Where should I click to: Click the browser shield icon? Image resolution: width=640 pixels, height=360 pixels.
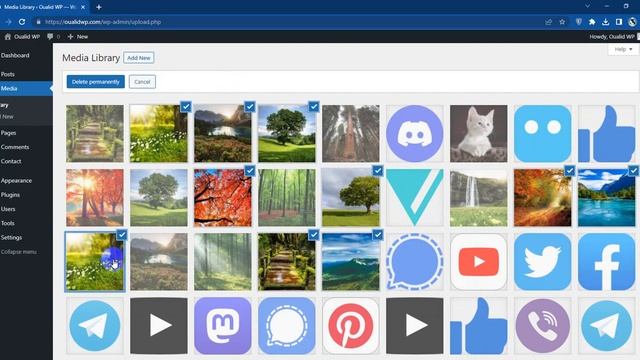(578, 22)
